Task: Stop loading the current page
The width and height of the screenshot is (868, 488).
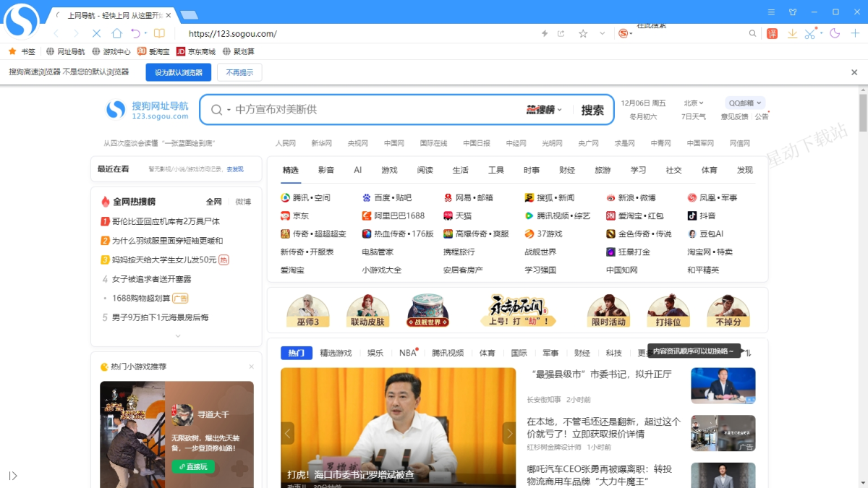Action: pos(96,33)
